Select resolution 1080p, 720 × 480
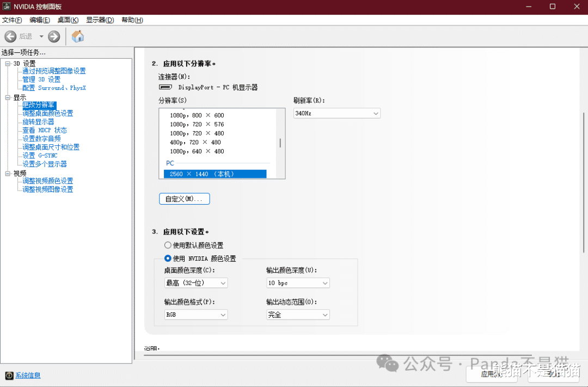The width and height of the screenshot is (588, 387). click(x=197, y=133)
